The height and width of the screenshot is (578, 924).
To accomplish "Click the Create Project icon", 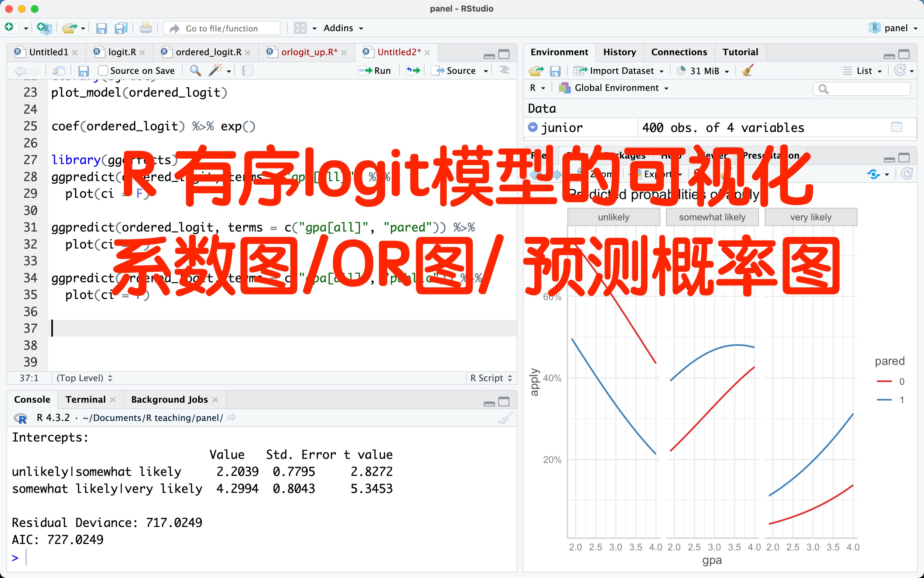I will click(x=44, y=28).
